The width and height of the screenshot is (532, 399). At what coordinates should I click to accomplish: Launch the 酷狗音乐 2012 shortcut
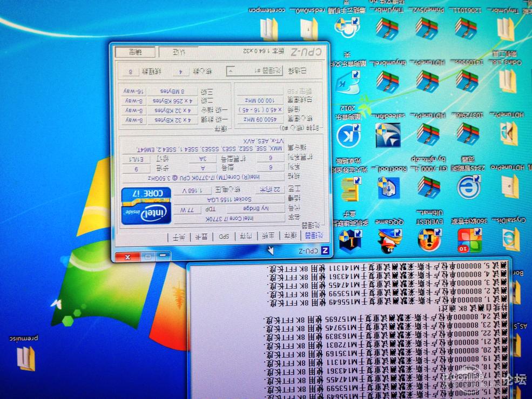click(x=348, y=136)
